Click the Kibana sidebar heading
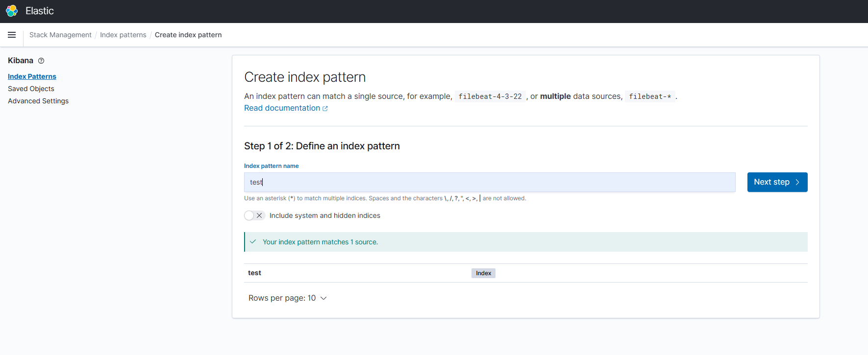The height and width of the screenshot is (355, 868). tap(21, 61)
